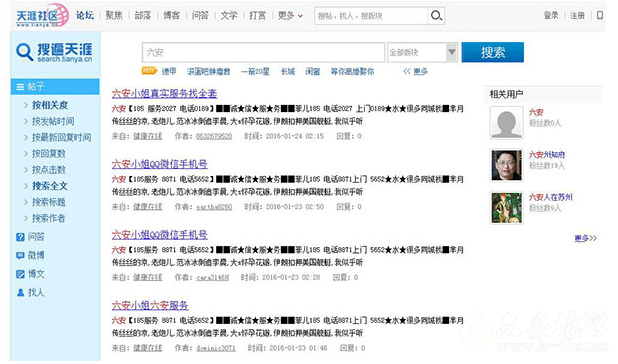
Task: Click author link in 2016-01-24 02:15 result
Action: point(214,136)
